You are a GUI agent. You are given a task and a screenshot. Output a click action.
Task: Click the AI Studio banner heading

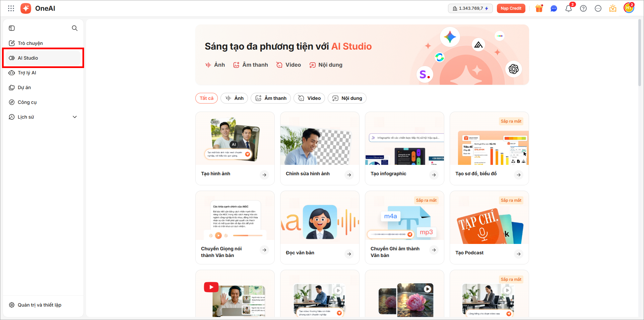pyautogui.click(x=288, y=46)
